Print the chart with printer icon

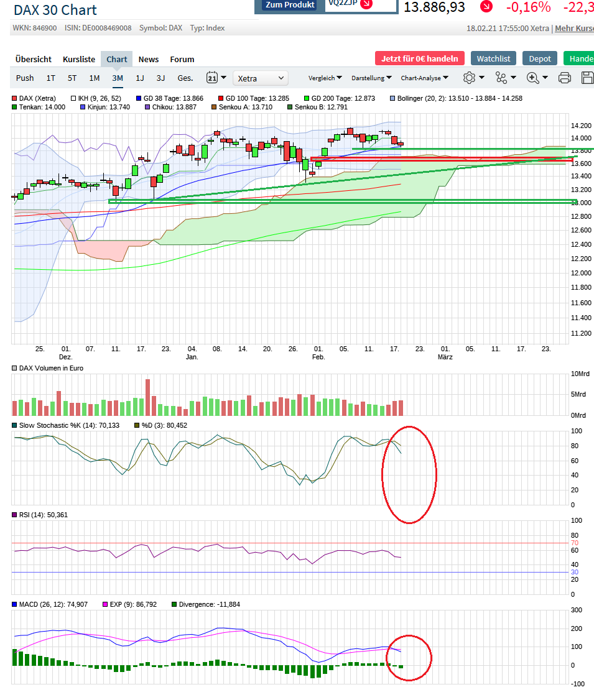pos(565,78)
